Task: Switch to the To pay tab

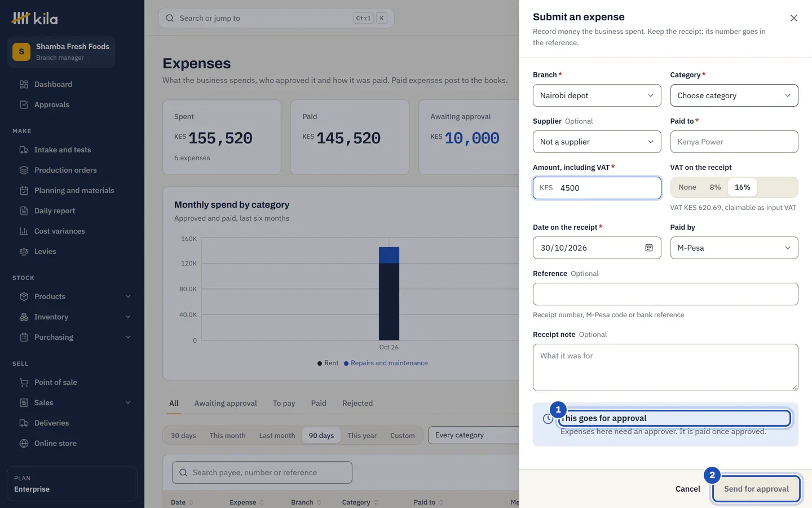Action: coord(284,403)
